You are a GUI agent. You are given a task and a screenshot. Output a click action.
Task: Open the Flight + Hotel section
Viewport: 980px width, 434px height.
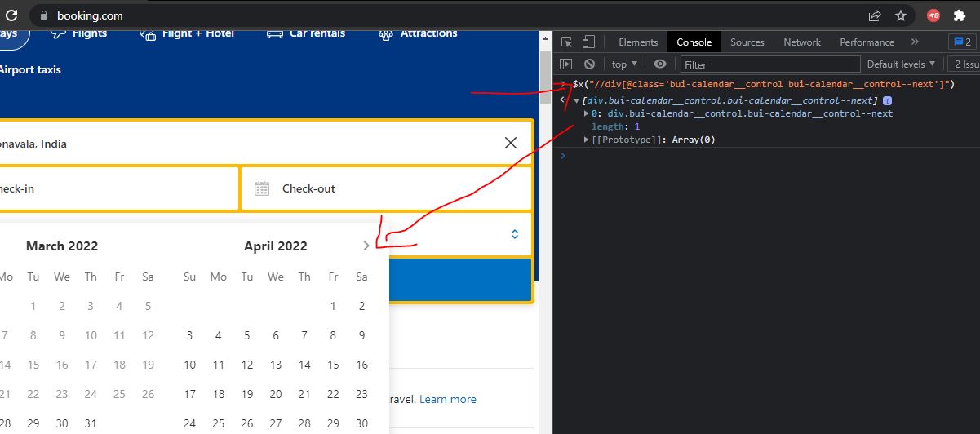pyautogui.click(x=186, y=33)
